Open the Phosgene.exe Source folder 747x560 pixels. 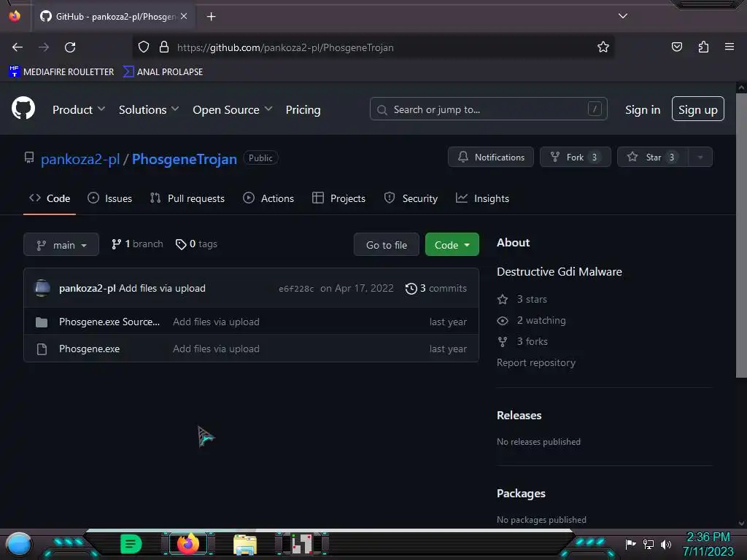109,322
